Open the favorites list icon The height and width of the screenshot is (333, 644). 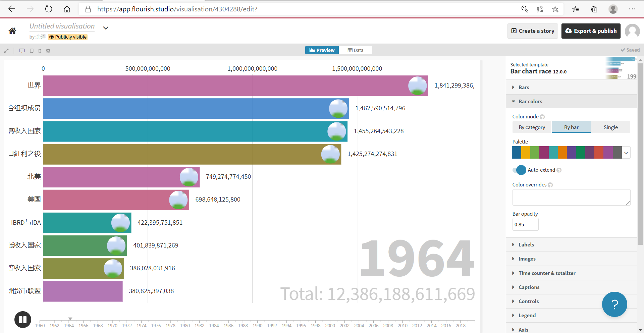[x=576, y=9]
